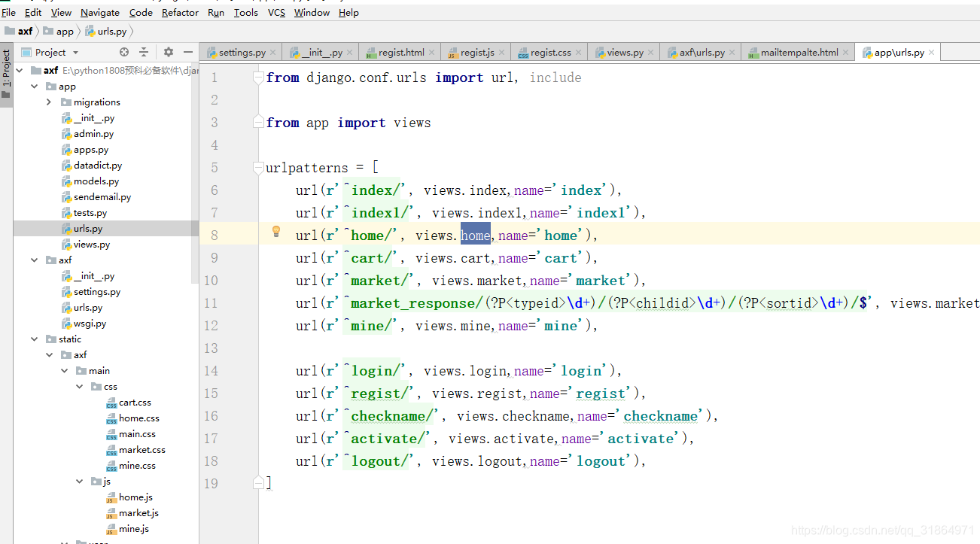Open the VCS menu
The width and height of the screenshot is (980, 544).
pos(276,12)
